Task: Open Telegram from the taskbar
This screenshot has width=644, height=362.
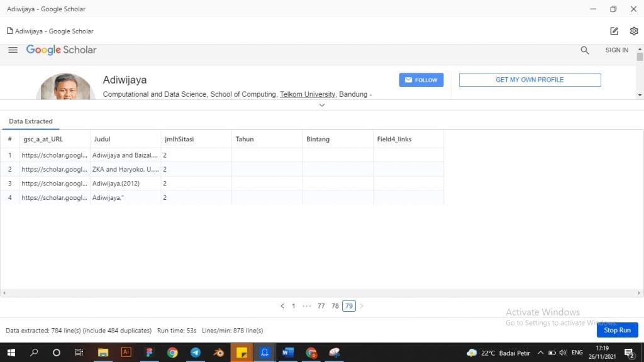Action: (x=196, y=353)
